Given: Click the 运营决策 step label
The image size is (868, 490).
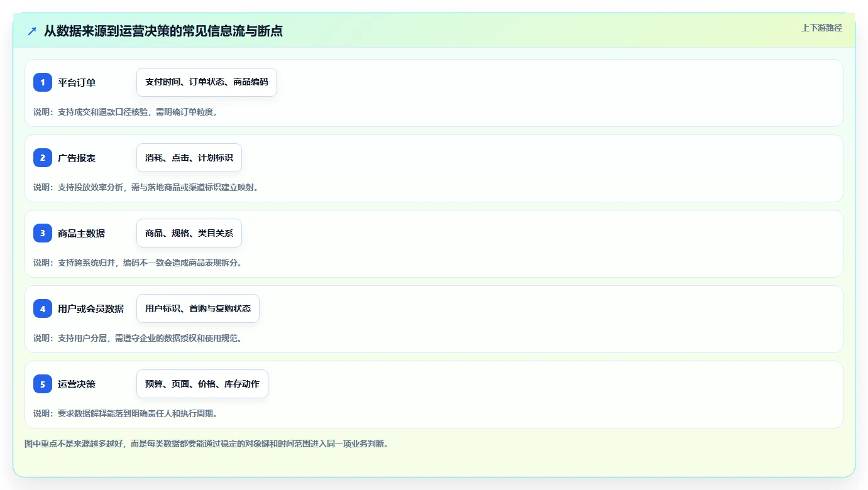Looking at the screenshot, I should coord(77,384).
